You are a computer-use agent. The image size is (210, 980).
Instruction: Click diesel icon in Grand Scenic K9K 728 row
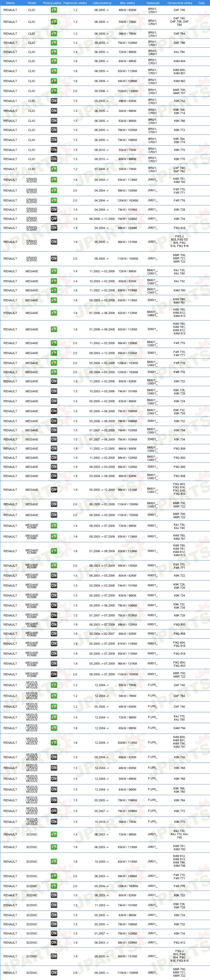tap(54, 210)
